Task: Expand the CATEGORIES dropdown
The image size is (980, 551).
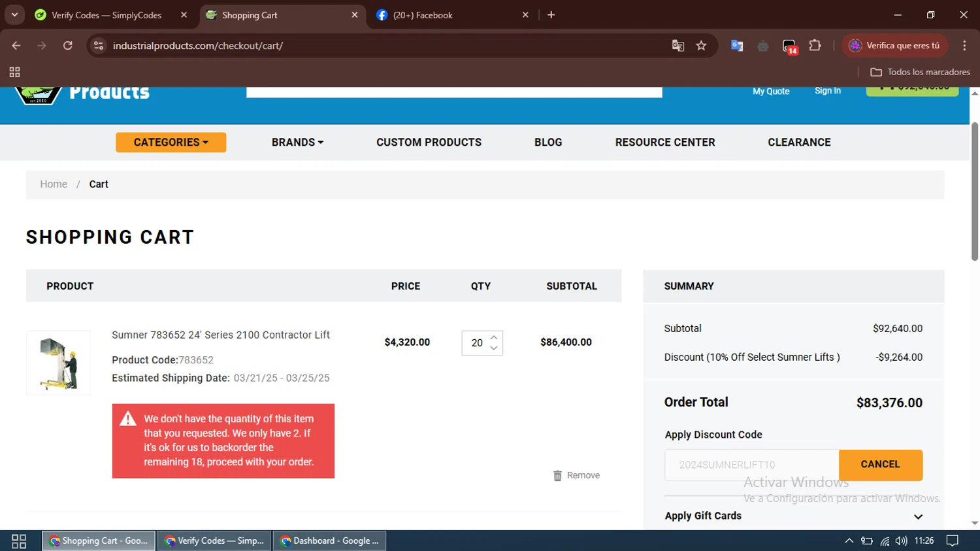Action: (x=171, y=142)
